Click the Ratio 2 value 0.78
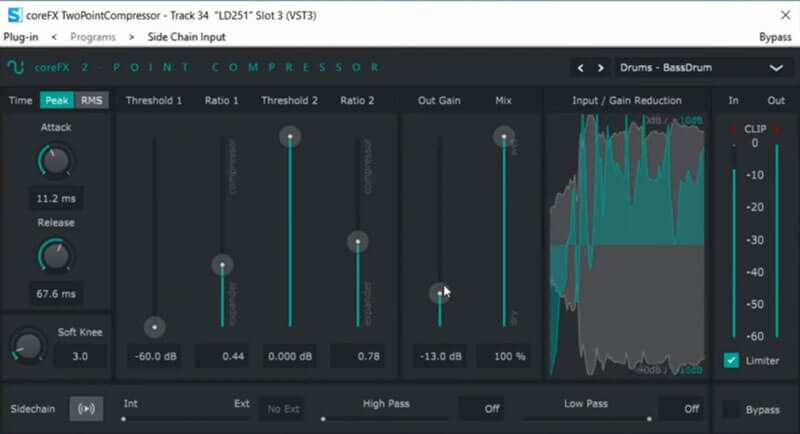The image size is (800, 434). pos(358,356)
